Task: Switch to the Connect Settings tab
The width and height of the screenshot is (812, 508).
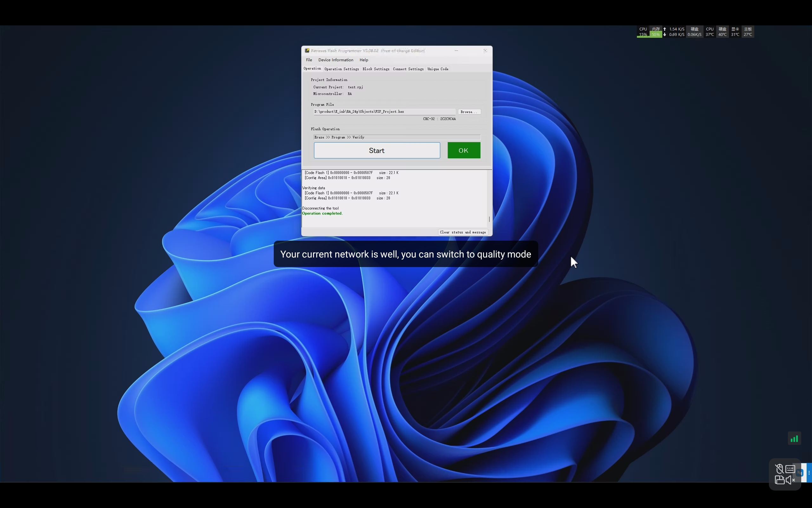Action: 408,69
